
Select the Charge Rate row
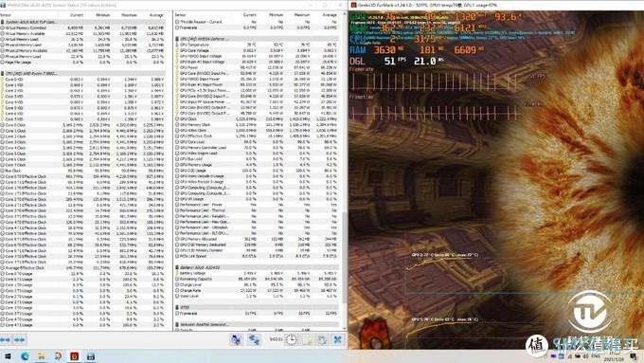[257, 290]
